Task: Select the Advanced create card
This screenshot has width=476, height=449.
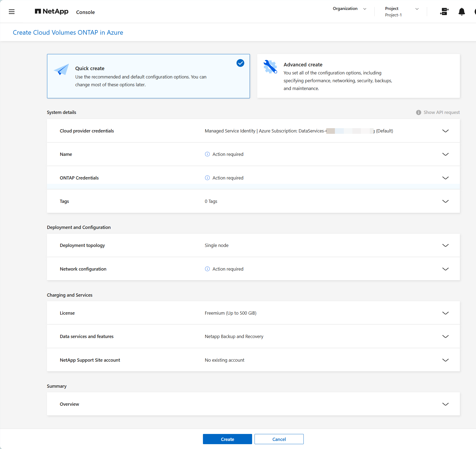Action: 358,76
